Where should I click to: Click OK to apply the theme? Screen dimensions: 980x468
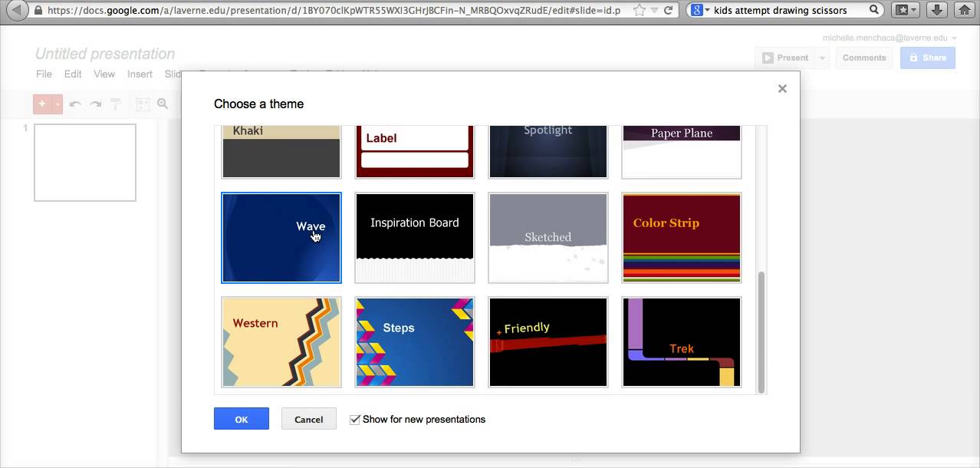coord(242,419)
